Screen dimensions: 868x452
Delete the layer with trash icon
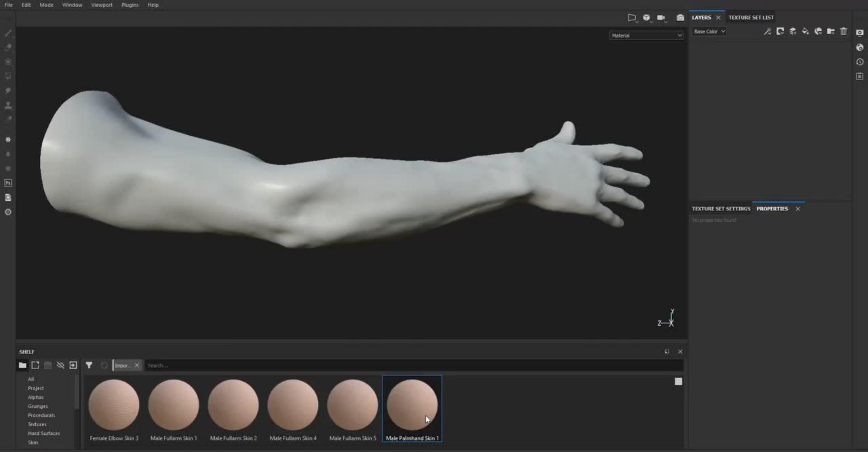pos(844,31)
